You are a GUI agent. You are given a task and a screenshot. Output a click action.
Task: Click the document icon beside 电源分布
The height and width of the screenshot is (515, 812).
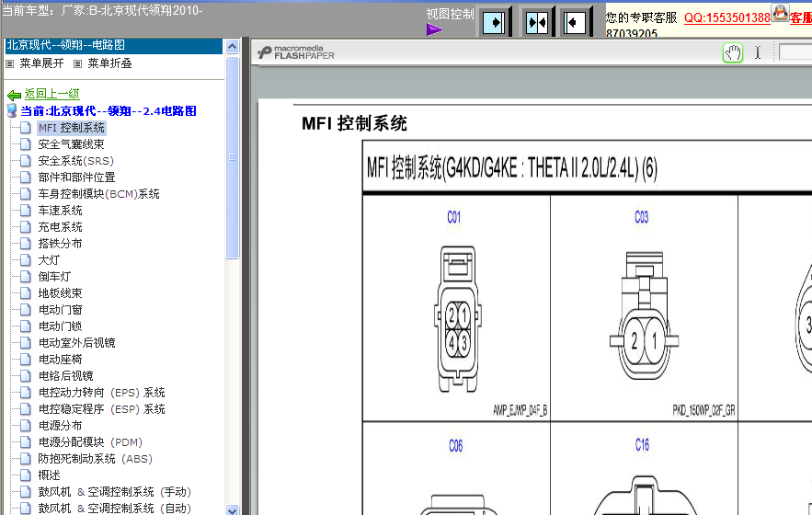pos(26,426)
